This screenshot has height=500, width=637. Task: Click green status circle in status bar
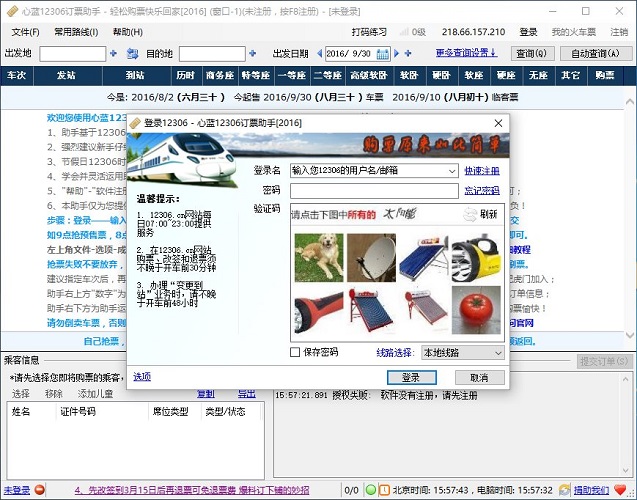click(x=370, y=490)
